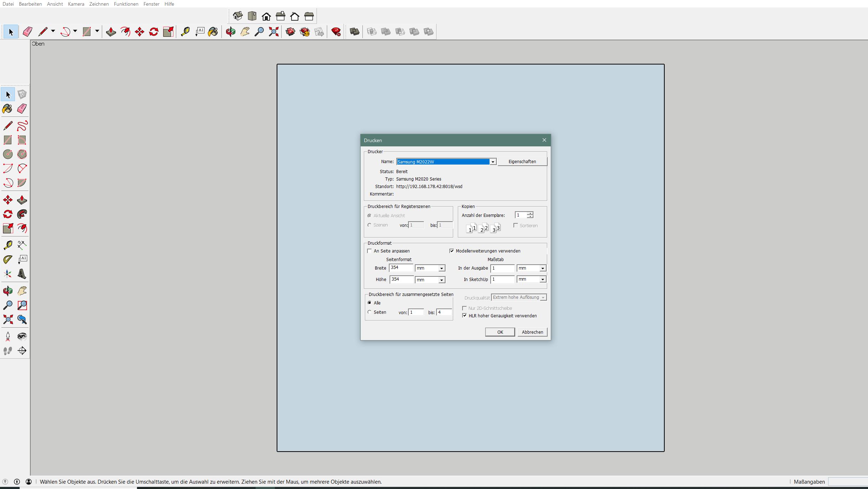
Task: Activate the Orbit tool in top toolbar
Action: click(x=230, y=32)
